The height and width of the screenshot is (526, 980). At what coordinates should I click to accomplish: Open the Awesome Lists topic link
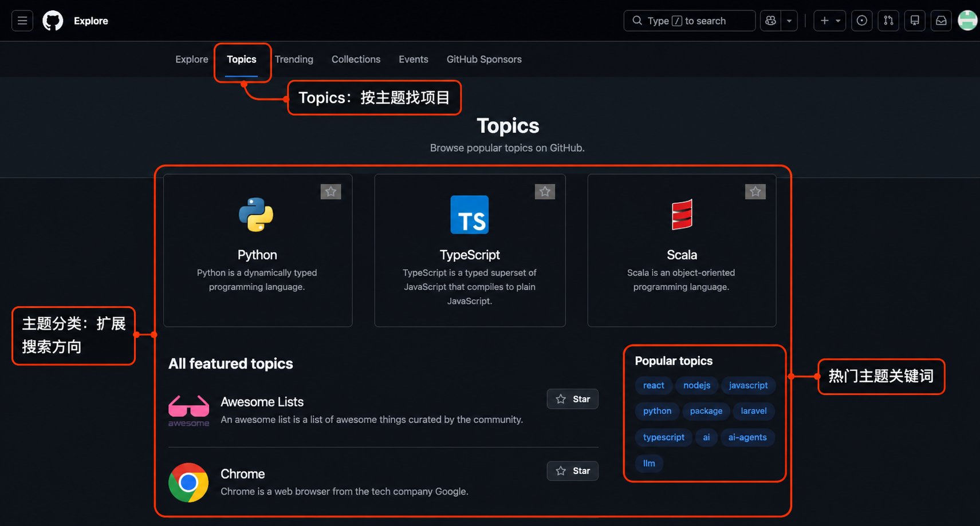click(x=262, y=402)
